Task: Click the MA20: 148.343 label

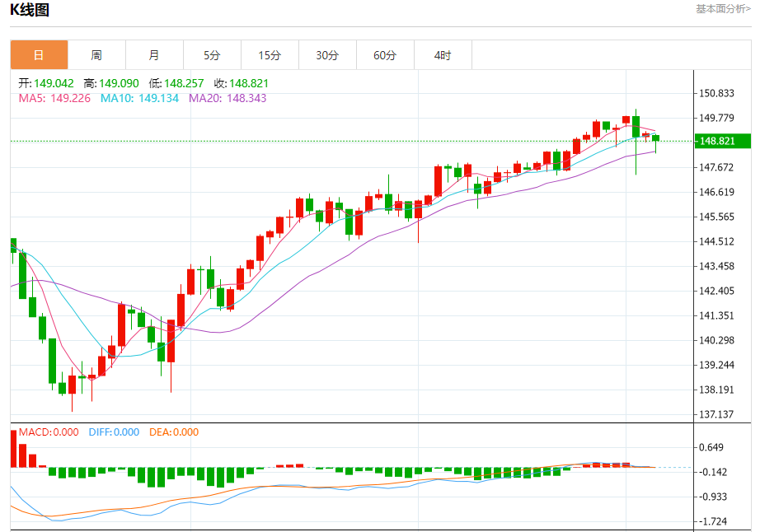Action: pyautogui.click(x=228, y=98)
